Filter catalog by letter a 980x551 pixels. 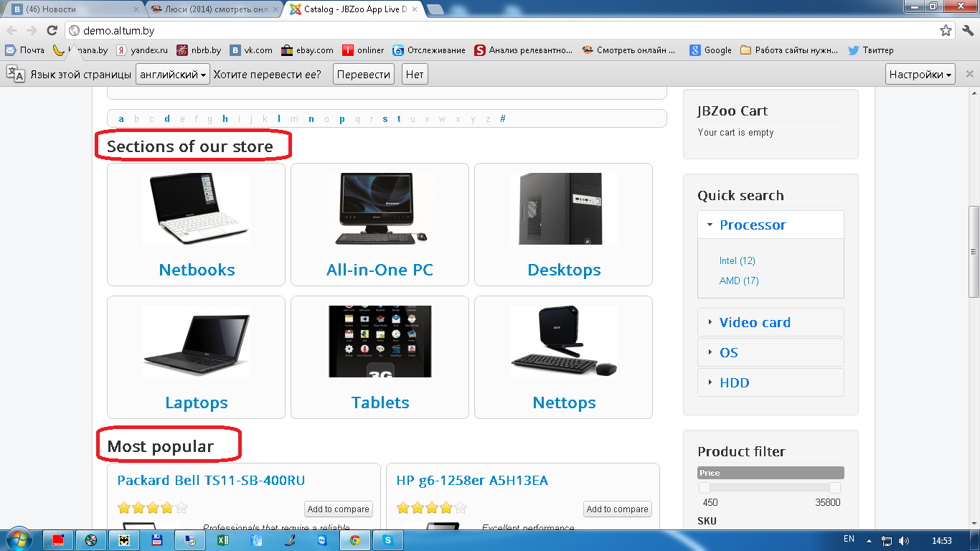(121, 119)
